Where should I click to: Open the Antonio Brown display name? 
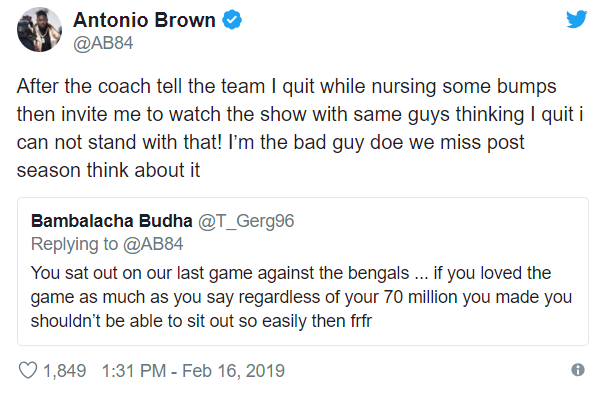click(144, 20)
